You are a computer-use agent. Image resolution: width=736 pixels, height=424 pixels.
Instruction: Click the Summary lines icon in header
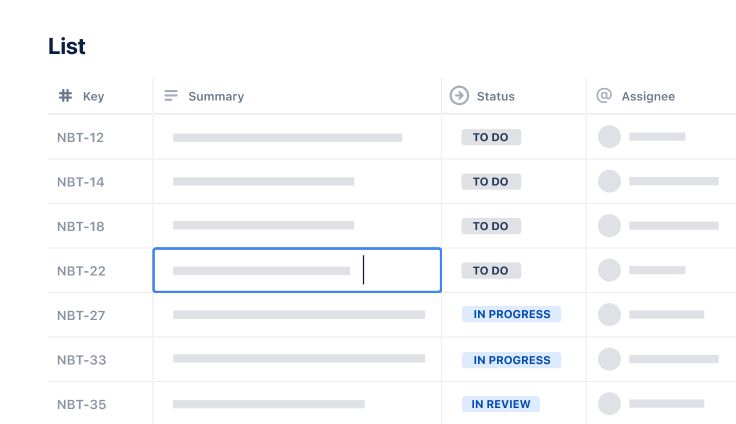coord(171,96)
